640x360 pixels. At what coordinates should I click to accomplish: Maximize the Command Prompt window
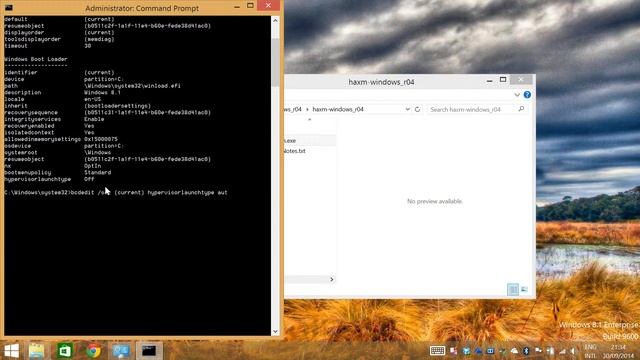click(x=250, y=6)
